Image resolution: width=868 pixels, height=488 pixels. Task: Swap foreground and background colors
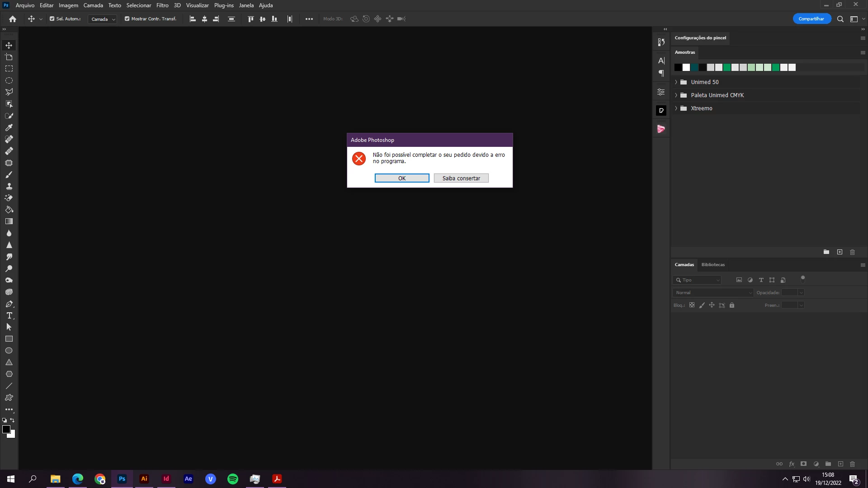click(12, 420)
